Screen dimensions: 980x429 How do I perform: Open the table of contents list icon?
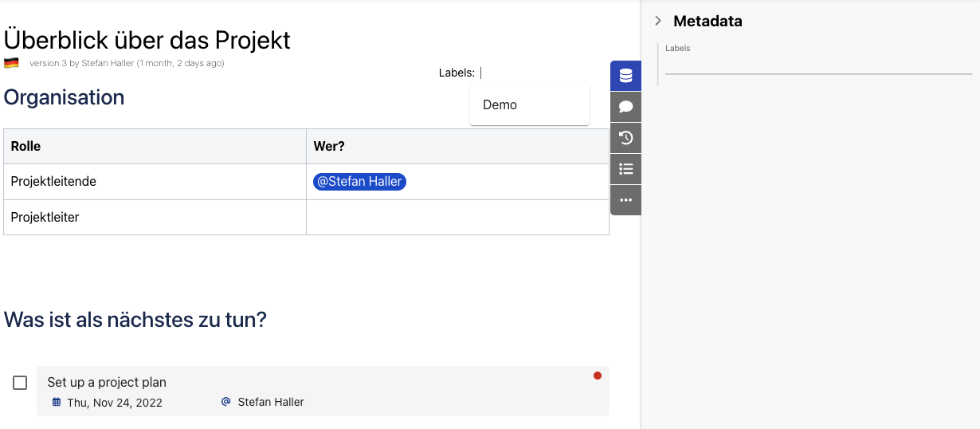pyautogui.click(x=625, y=169)
